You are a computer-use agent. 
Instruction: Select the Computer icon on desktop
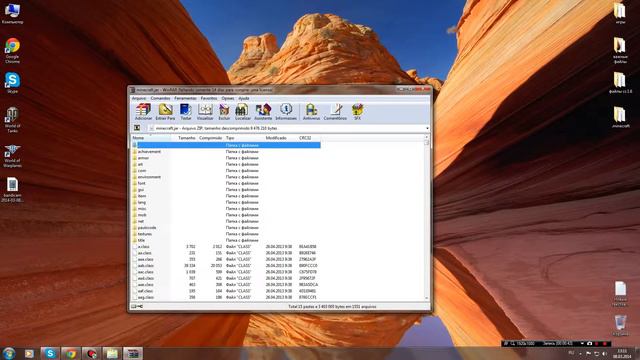pyautogui.click(x=13, y=13)
